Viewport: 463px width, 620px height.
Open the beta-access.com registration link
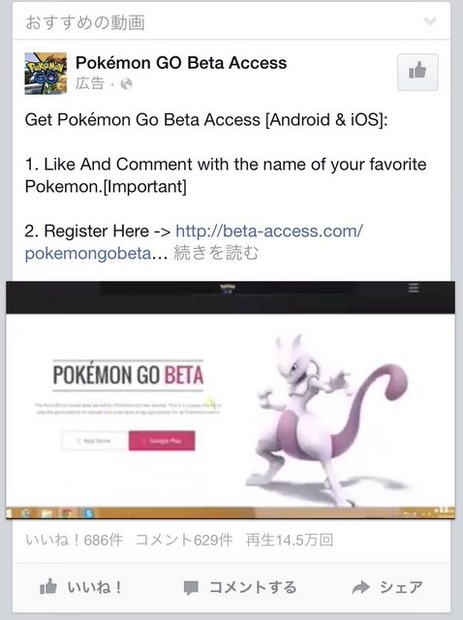pyautogui.click(x=193, y=242)
